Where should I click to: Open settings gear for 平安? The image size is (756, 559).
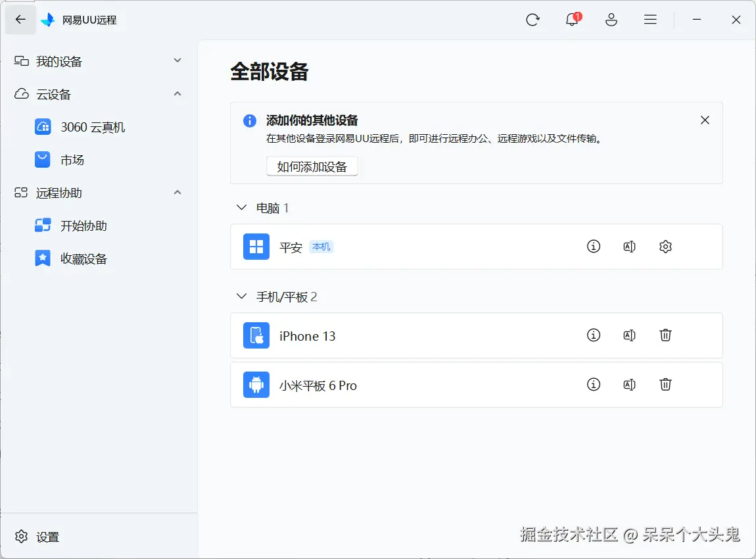click(665, 247)
